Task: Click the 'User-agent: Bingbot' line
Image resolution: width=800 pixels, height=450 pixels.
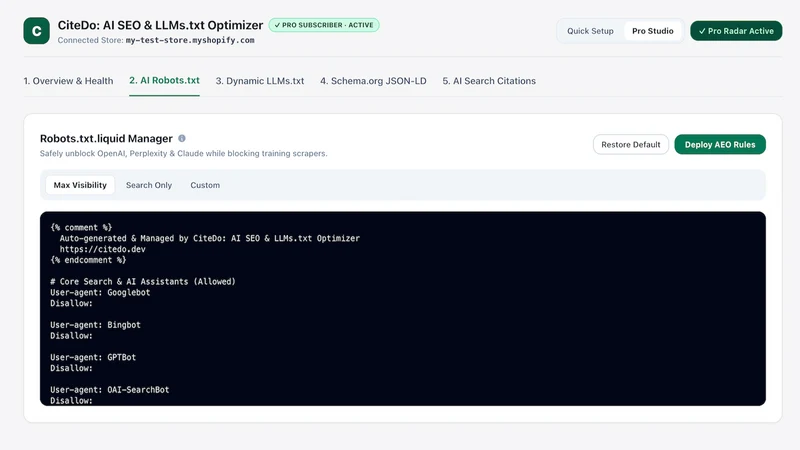Action: coord(95,325)
